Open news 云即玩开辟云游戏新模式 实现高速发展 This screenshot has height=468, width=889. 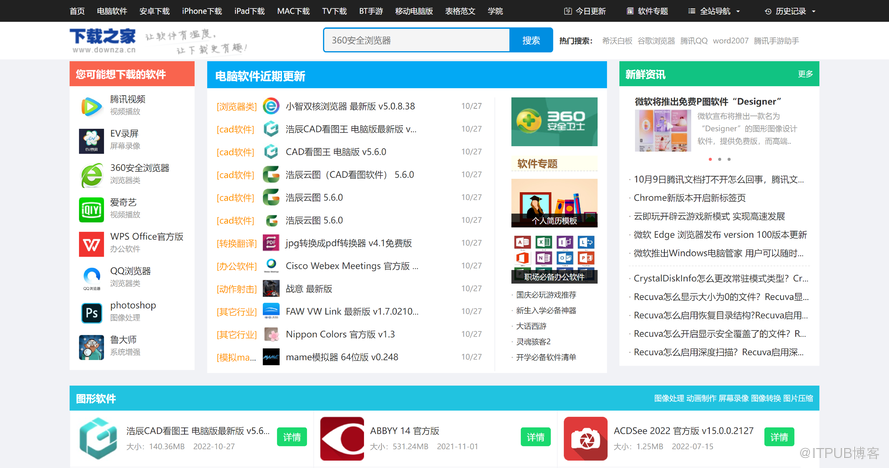coord(709,216)
